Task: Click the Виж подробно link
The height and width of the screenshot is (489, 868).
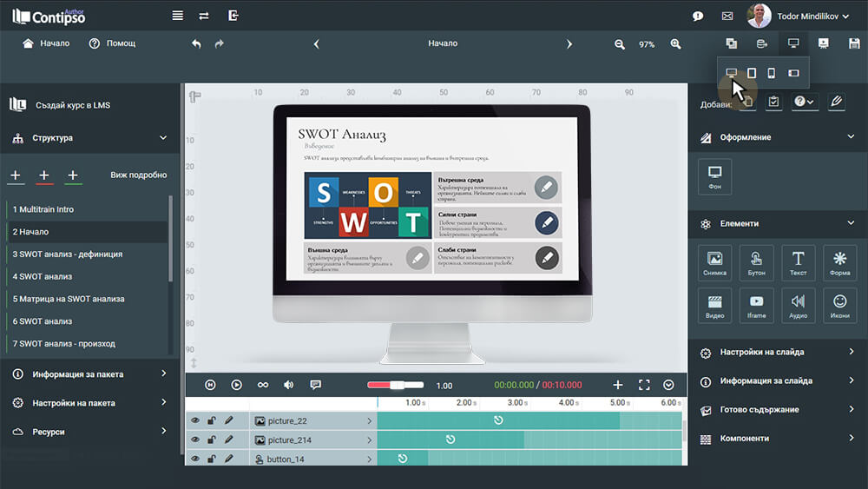Action: 138,175
